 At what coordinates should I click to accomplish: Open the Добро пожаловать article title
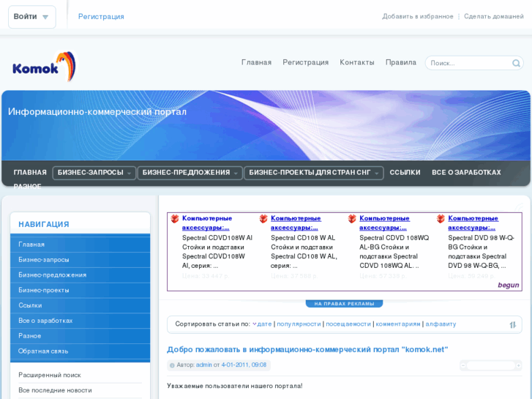[x=307, y=349]
